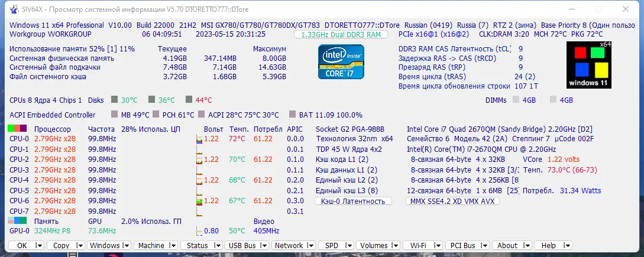This screenshot has width=644, height=257.
Task: Open the Network button dropdown arrow
Action: tap(311, 246)
